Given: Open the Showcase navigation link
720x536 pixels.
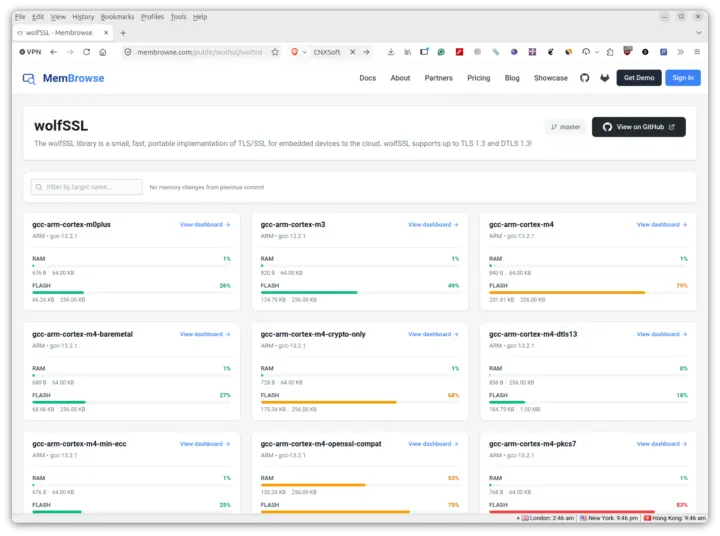Looking at the screenshot, I should (x=551, y=78).
